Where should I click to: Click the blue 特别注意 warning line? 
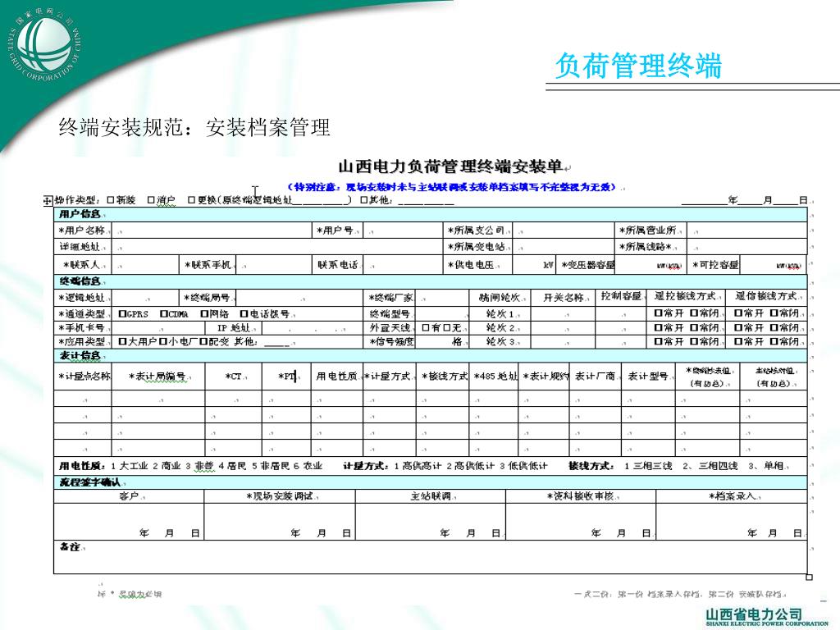point(451,187)
